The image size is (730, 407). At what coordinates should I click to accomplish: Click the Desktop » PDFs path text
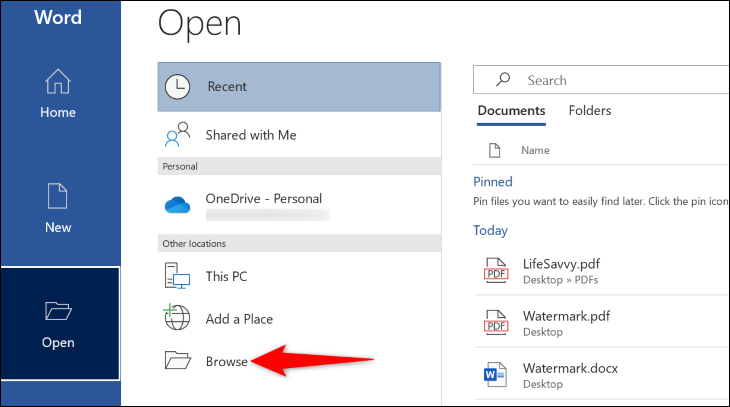tap(561, 280)
